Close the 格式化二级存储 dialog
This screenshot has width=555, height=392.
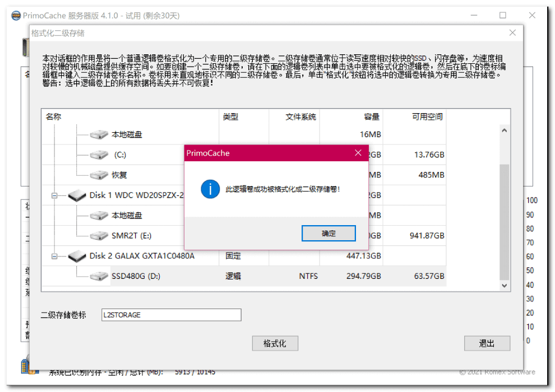click(512, 33)
